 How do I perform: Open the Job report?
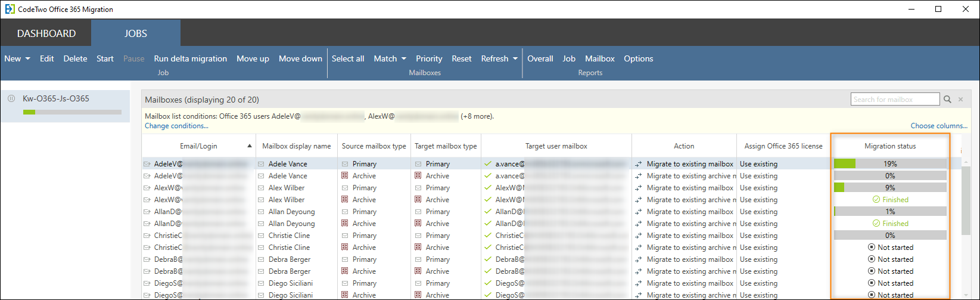[569, 58]
